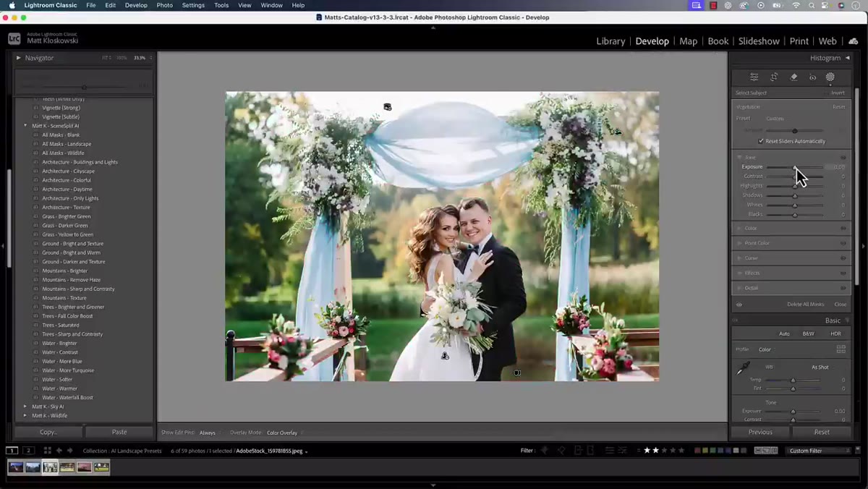Click the Lightroom Classic logo icon
This screenshot has height=489, width=868.
coord(14,38)
